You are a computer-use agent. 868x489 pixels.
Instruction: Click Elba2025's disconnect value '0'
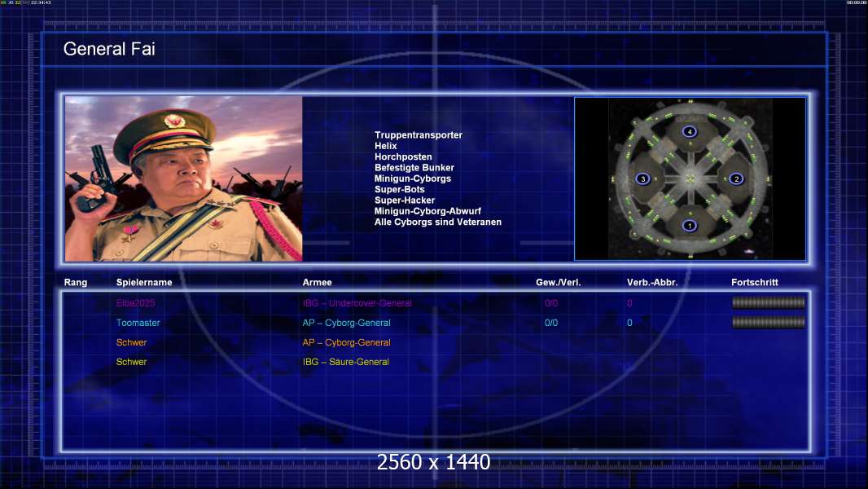[x=629, y=303]
